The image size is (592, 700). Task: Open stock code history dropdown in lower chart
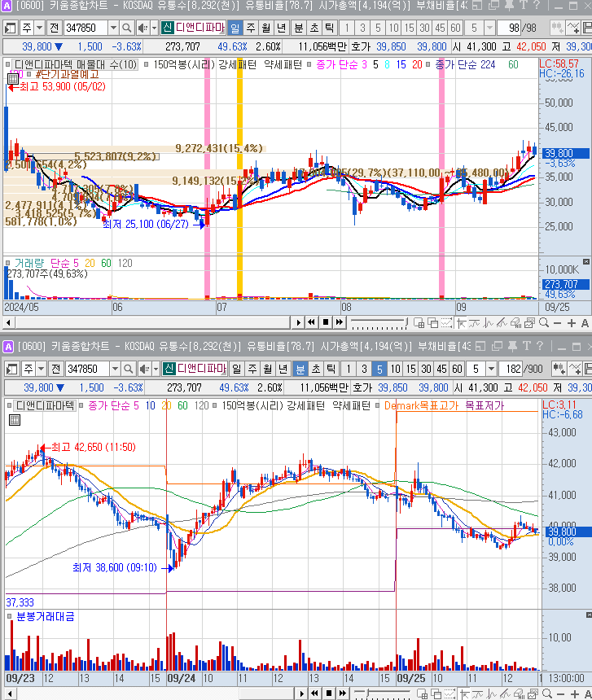(115, 370)
